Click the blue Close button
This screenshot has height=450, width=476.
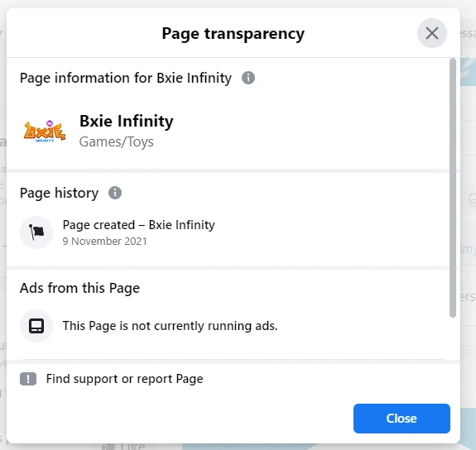(x=401, y=419)
